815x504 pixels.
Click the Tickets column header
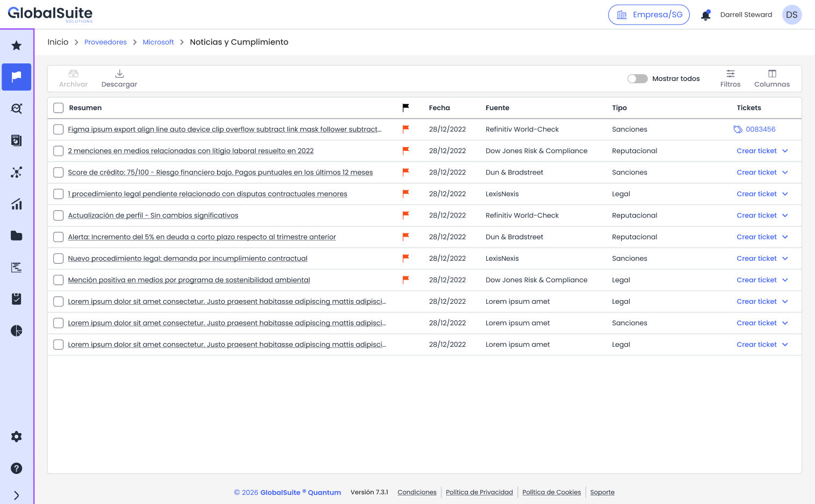749,108
